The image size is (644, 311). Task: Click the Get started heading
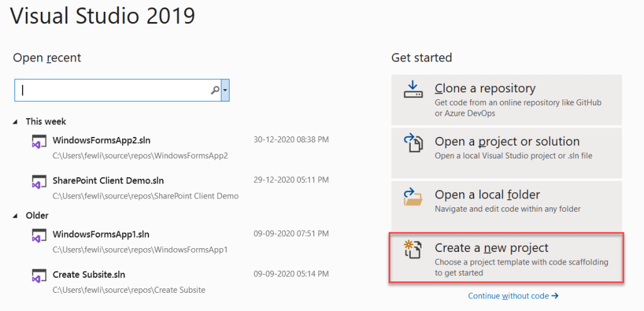(422, 58)
